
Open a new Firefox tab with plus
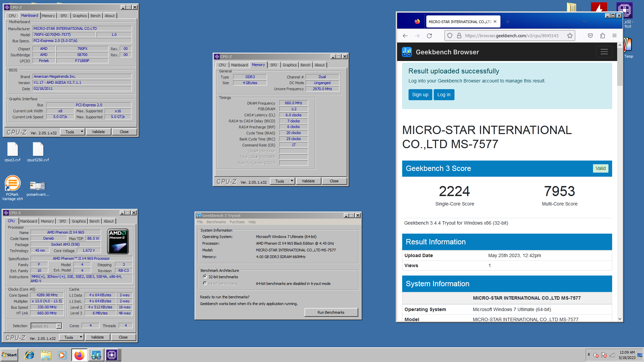point(507,22)
